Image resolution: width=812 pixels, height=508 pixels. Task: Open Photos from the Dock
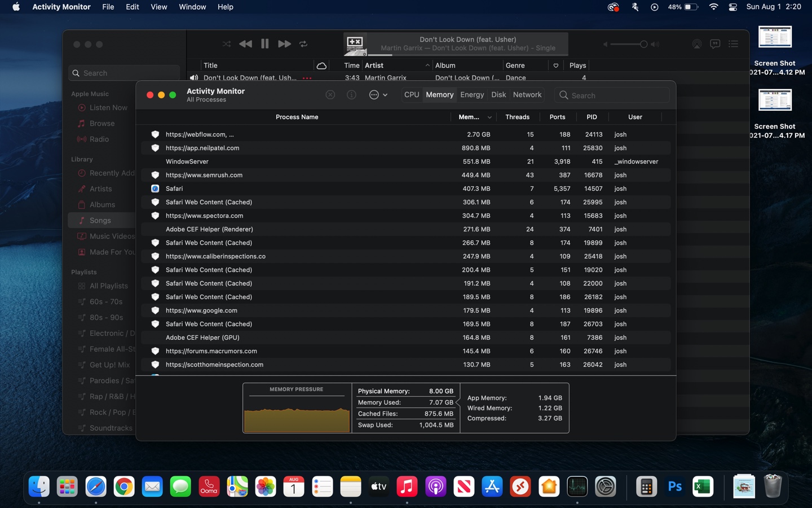[x=266, y=487]
